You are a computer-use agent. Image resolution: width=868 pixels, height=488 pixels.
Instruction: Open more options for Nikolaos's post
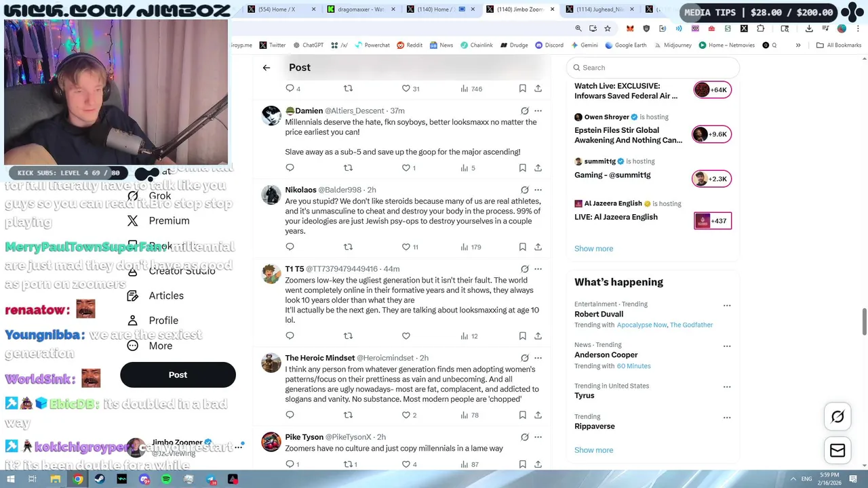pos(538,190)
